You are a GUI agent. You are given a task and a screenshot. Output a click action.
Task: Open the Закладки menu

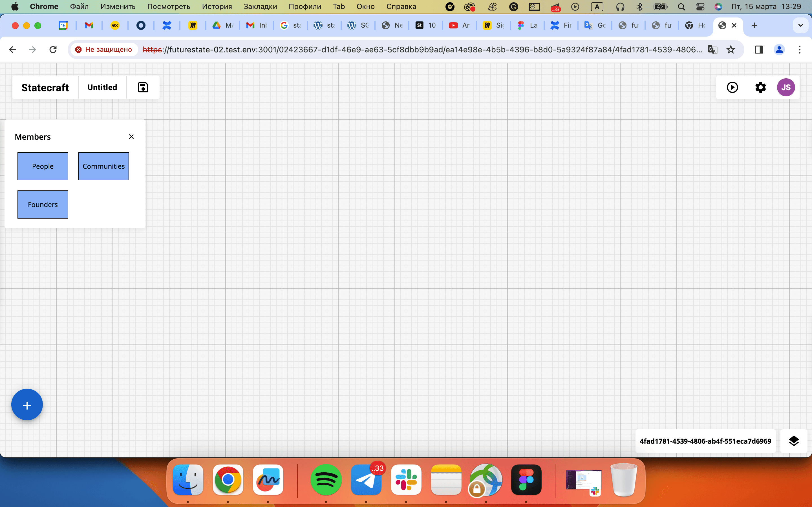click(x=260, y=6)
